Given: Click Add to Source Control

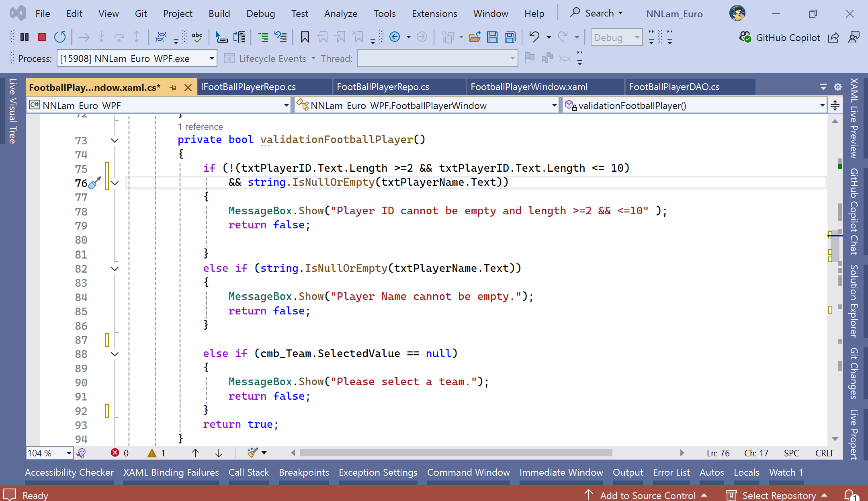Looking at the screenshot, I should click(x=646, y=495).
